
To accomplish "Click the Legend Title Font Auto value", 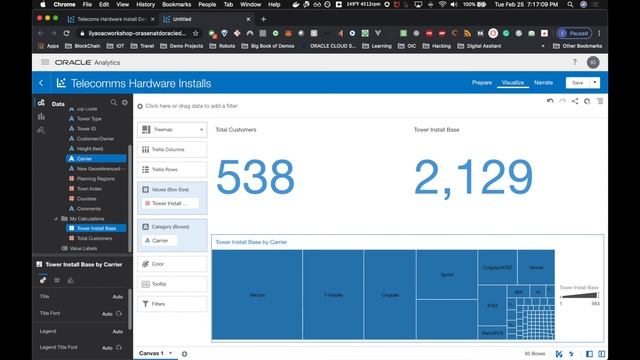I will 107,348.
